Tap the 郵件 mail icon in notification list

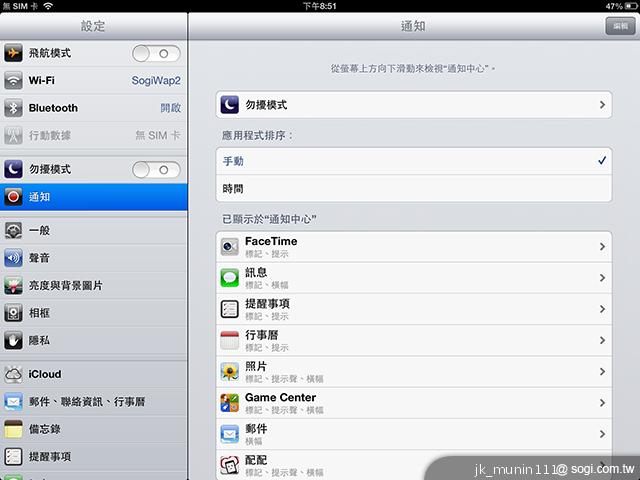(x=230, y=434)
